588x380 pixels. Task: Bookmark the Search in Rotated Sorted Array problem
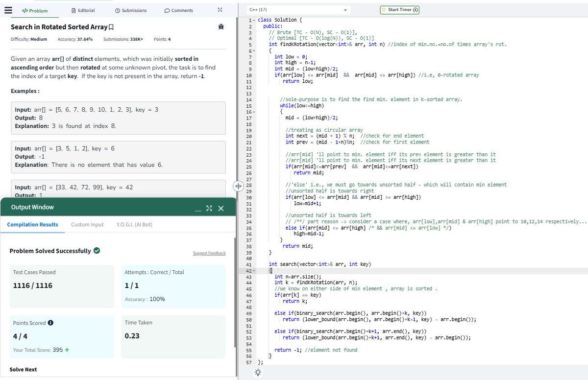(111, 27)
